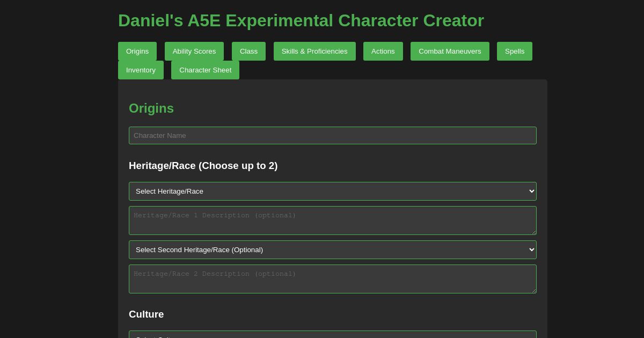View the Inventory section
Screen dimensions: 644x338
tap(141, 70)
